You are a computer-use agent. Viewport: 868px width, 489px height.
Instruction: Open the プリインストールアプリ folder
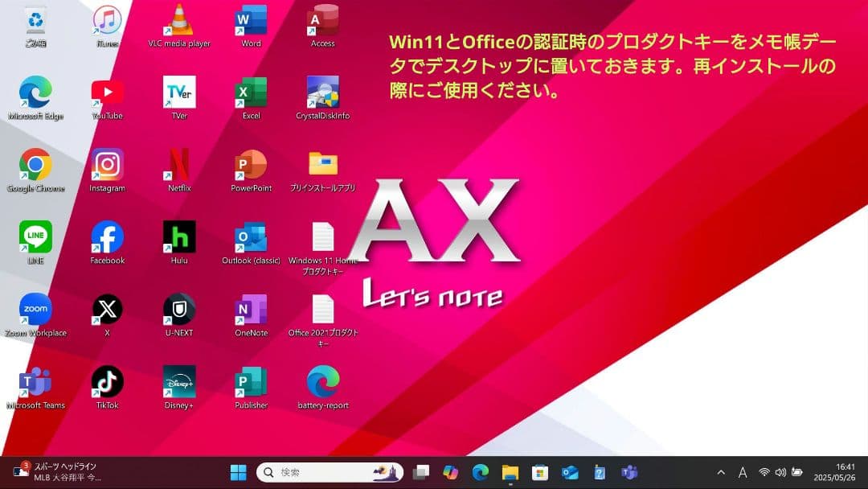[x=322, y=165]
